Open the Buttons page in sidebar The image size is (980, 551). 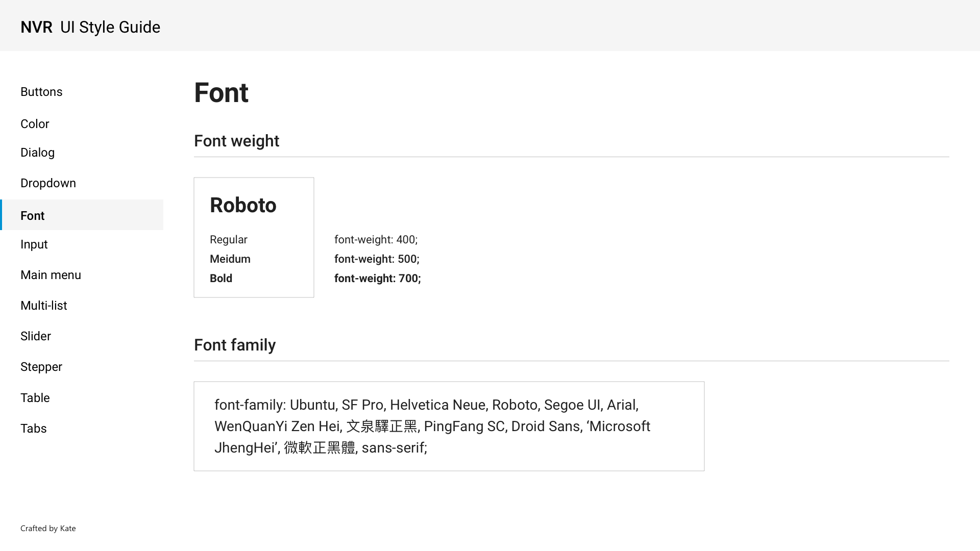[x=41, y=92]
